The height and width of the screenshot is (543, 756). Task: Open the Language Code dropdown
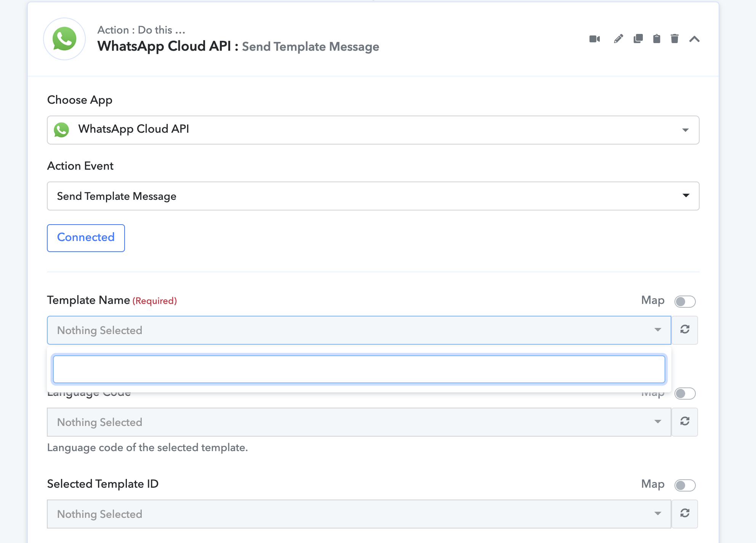[359, 422]
